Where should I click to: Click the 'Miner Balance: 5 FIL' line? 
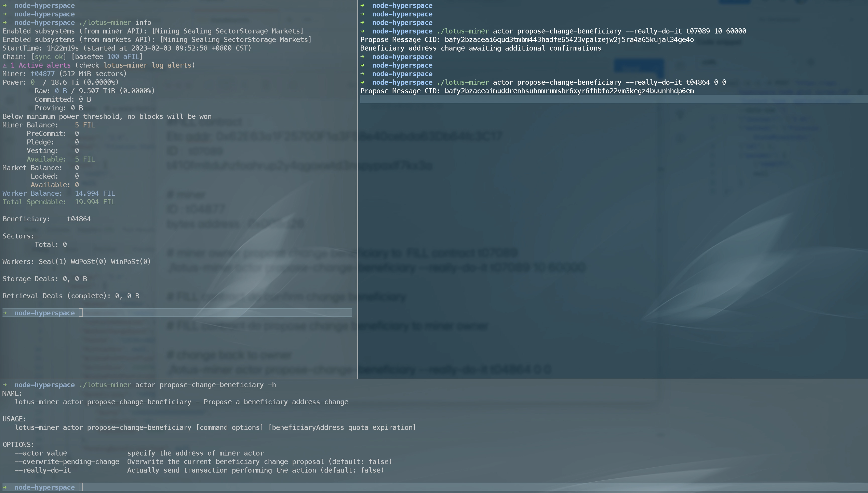tap(49, 125)
